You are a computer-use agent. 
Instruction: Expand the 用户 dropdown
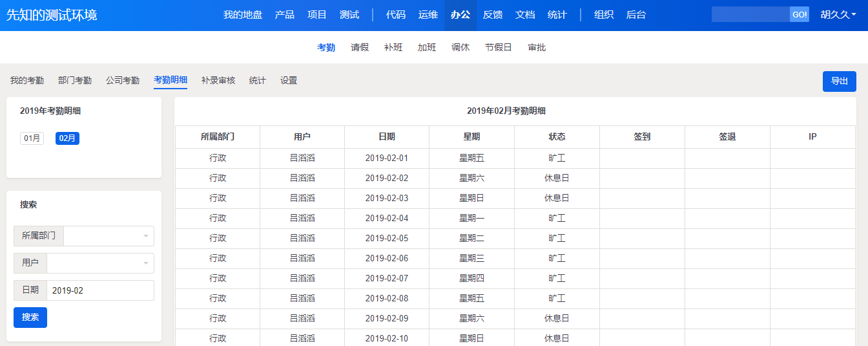[x=100, y=263]
